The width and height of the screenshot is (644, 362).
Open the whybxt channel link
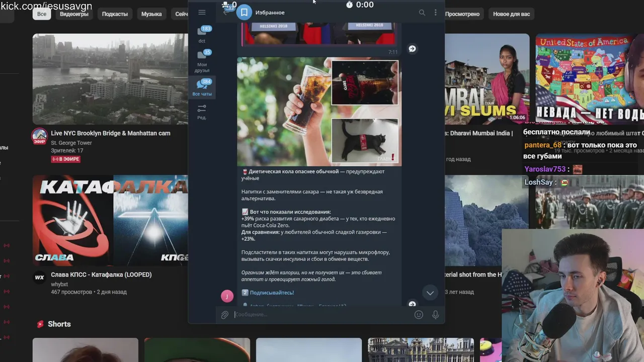click(59, 284)
